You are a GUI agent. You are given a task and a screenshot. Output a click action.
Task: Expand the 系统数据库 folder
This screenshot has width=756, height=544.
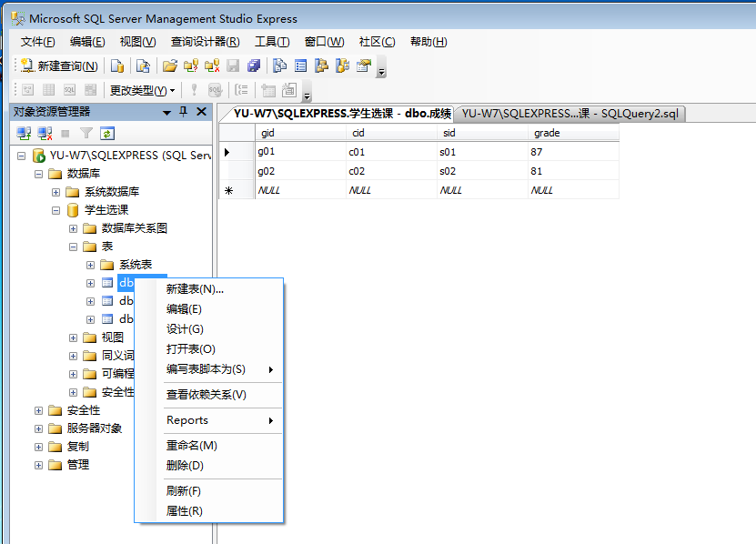55,193
